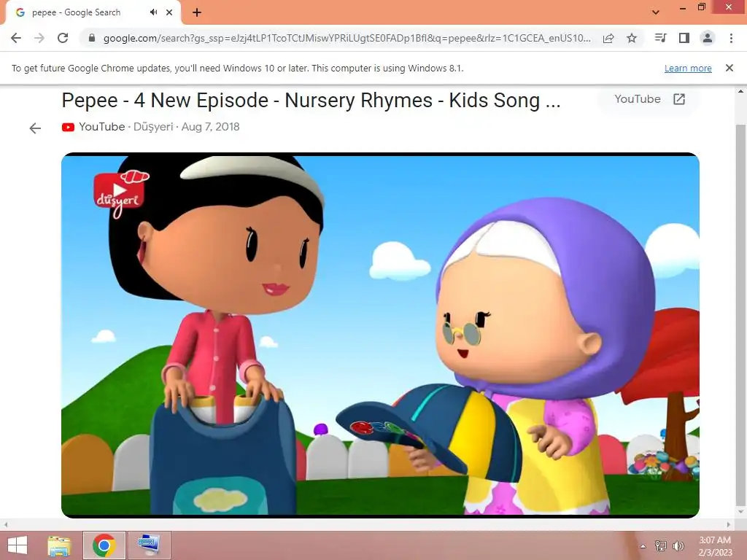
Task: Toggle the side panel icon
Action: click(684, 38)
